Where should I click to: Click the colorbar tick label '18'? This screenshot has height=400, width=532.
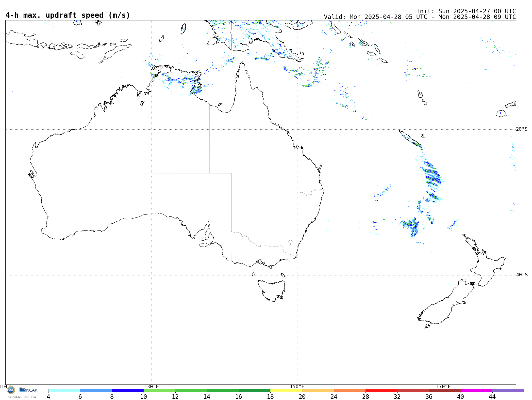[270, 397]
